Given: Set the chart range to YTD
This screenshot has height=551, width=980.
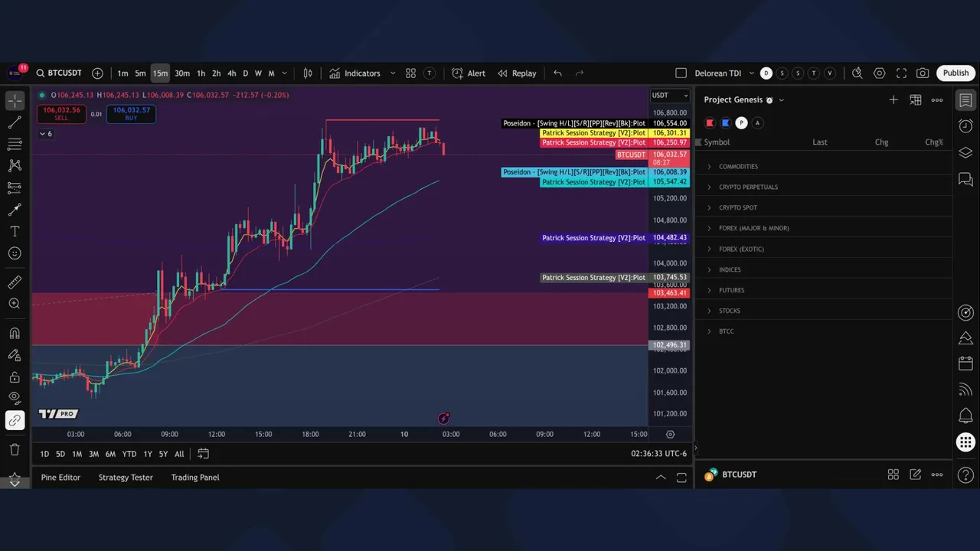Looking at the screenshot, I should pos(129,454).
